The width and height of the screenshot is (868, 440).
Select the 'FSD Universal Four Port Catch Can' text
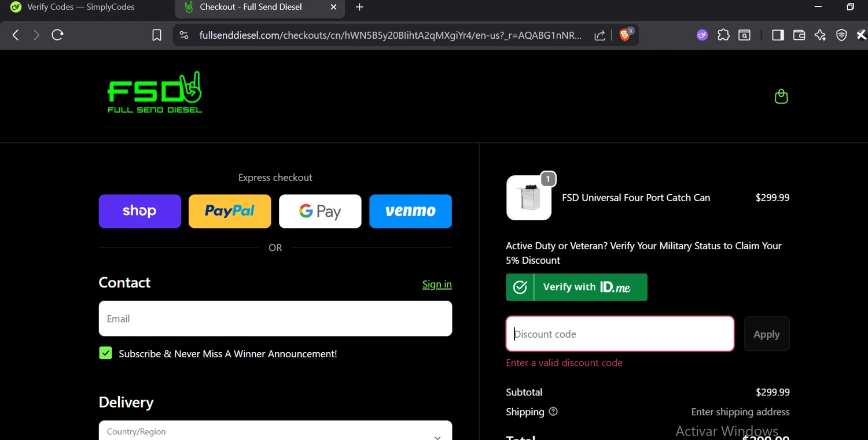pos(636,198)
